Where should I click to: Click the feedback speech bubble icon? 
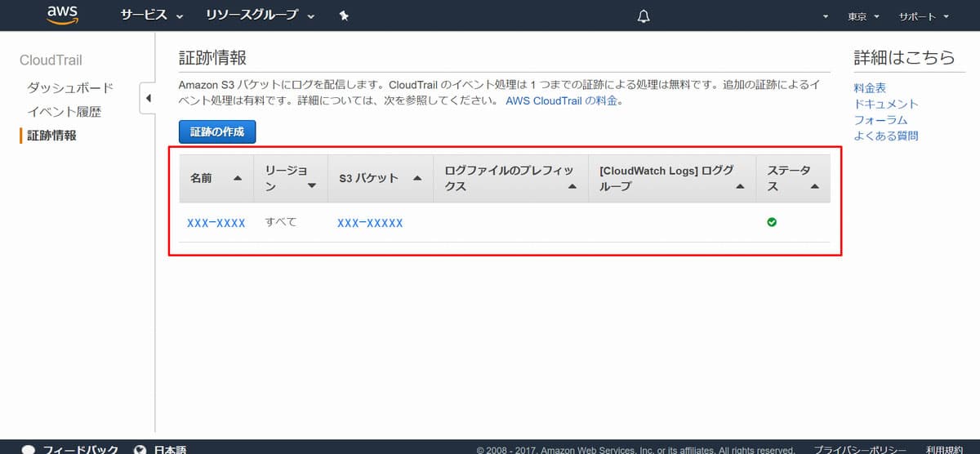tap(29, 450)
